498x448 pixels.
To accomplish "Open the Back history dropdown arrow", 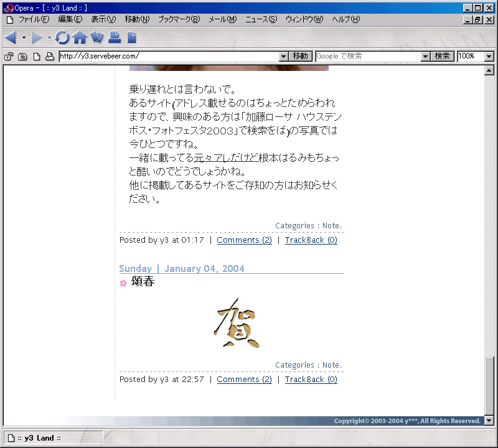I will [x=24, y=37].
